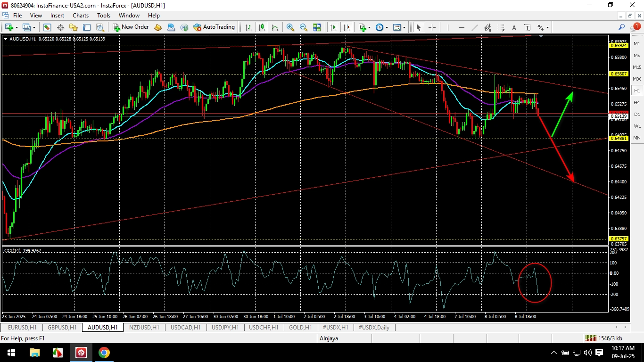Select the trendline drawing tool
Viewport: 644px width, 362px height.
coord(474,27)
